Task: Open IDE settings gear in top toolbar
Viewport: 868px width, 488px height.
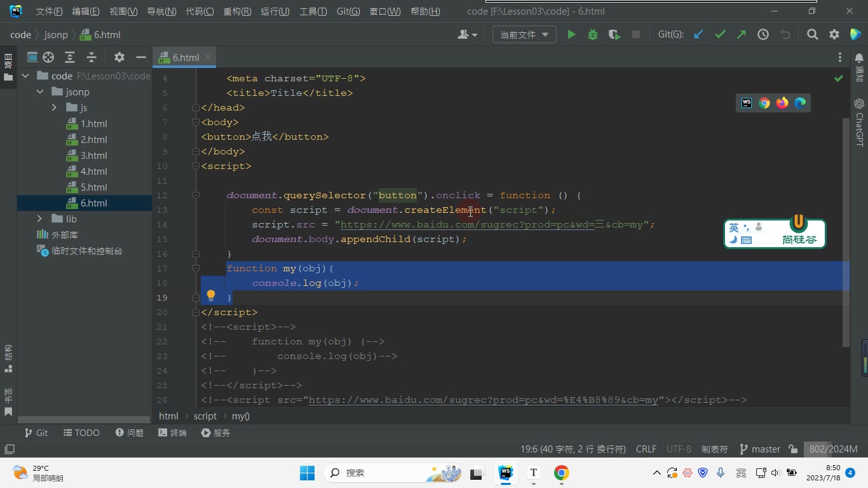Action: tap(834, 35)
